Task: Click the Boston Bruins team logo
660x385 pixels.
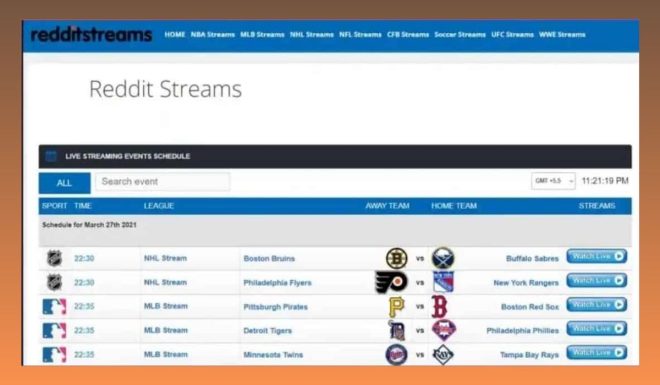Action: click(x=397, y=258)
